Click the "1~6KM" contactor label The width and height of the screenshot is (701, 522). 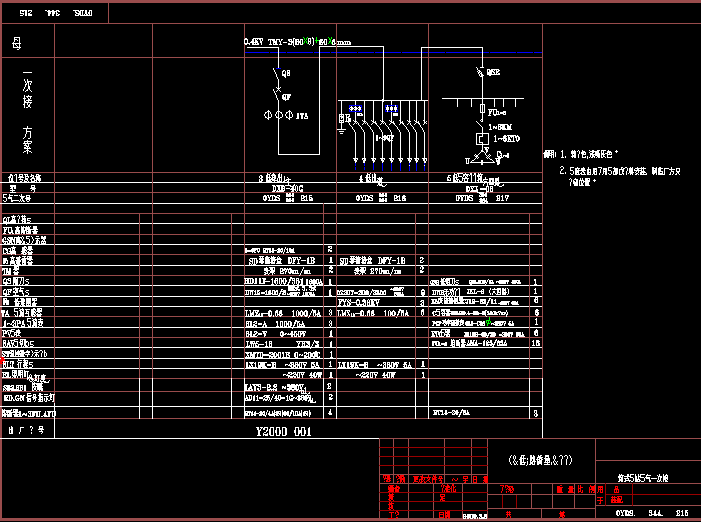click(x=500, y=127)
